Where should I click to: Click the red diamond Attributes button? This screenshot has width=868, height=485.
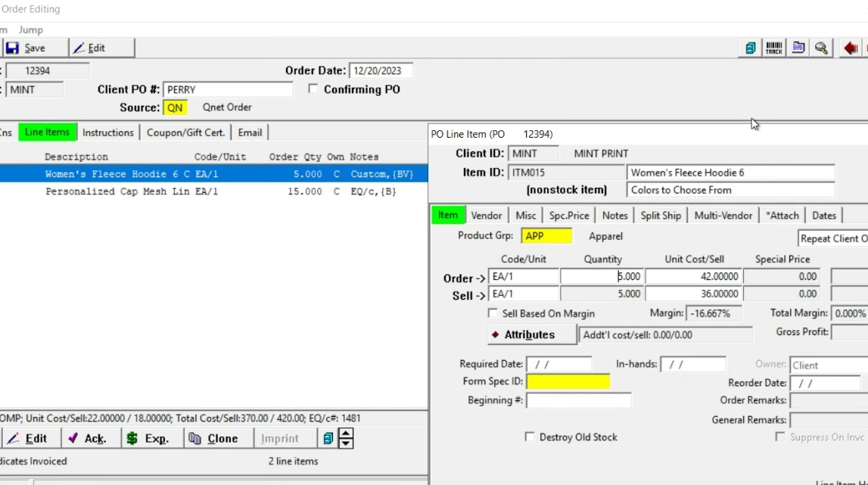(532, 334)
